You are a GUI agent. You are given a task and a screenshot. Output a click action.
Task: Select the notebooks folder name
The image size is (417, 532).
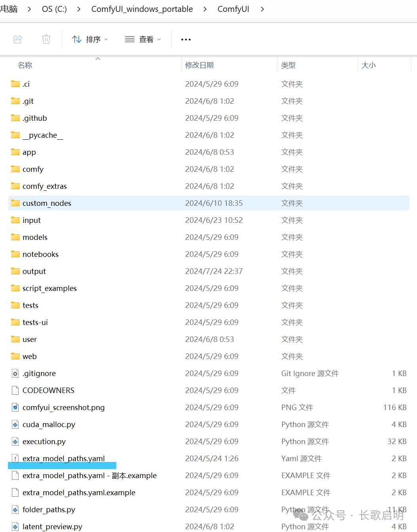pos(40,254)
